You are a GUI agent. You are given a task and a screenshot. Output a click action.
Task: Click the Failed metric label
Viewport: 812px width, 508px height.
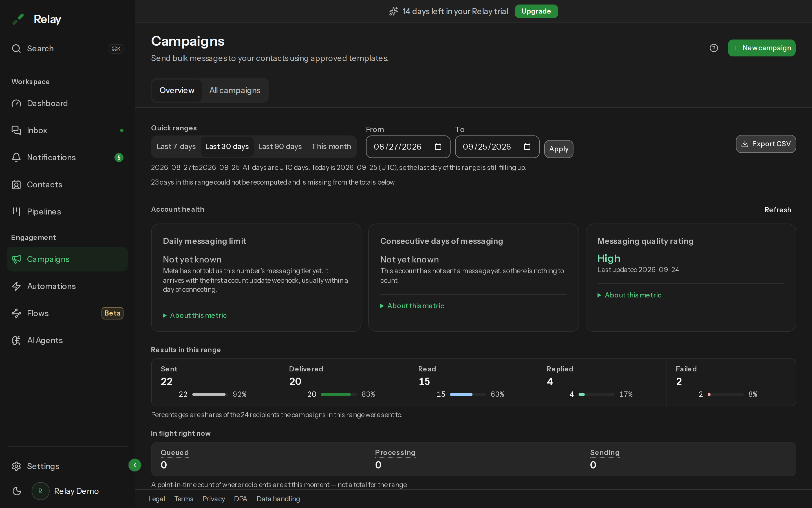click(686, 369)
